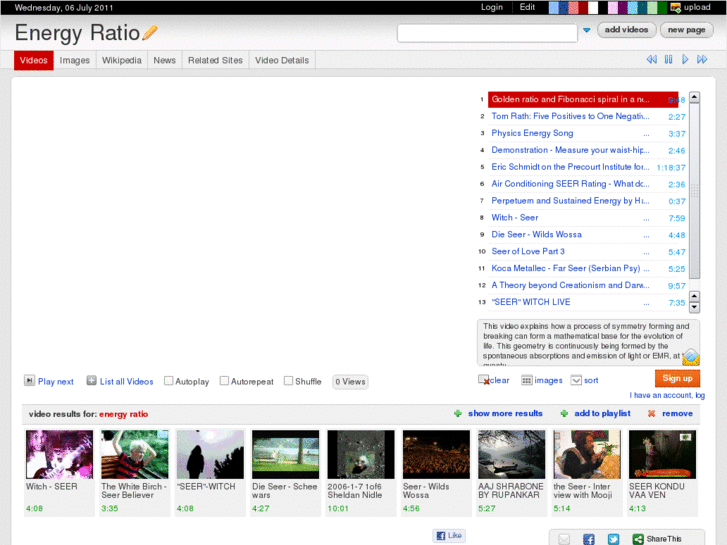Open the Witch - SEER video thumbnail

(59, 455)
